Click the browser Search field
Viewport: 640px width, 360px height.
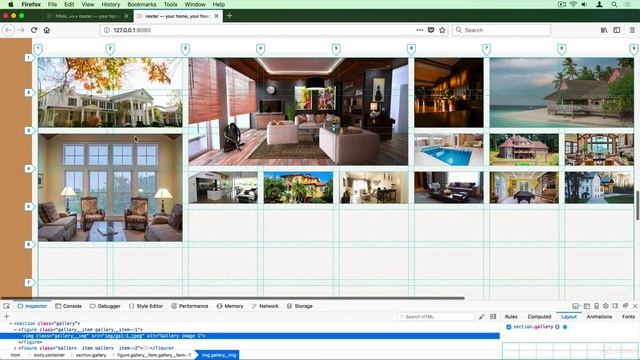tap(501, 30)
